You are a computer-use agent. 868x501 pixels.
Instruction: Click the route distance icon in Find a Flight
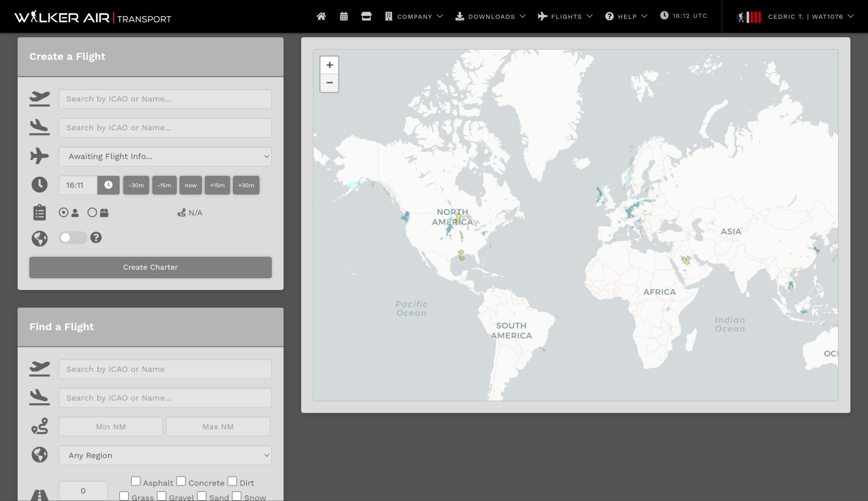coord(40,426)
